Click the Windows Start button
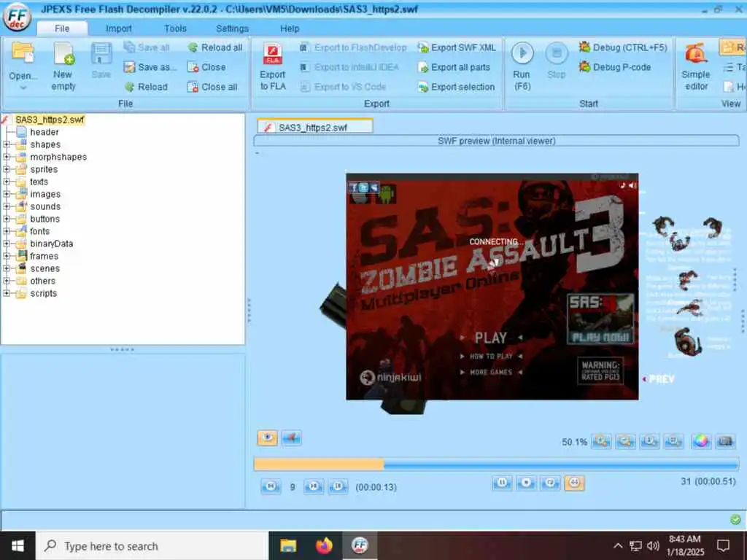747x560 pixels. [18, 545]
